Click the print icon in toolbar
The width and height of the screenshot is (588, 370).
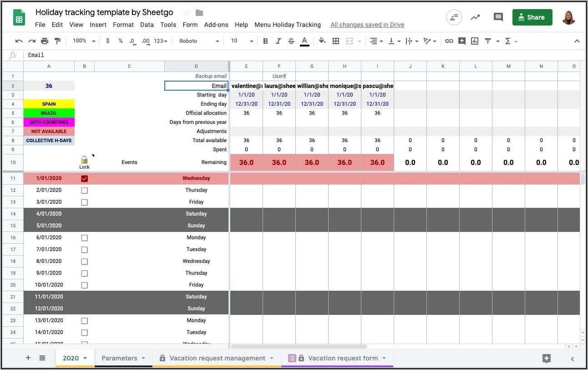[45, 41]
